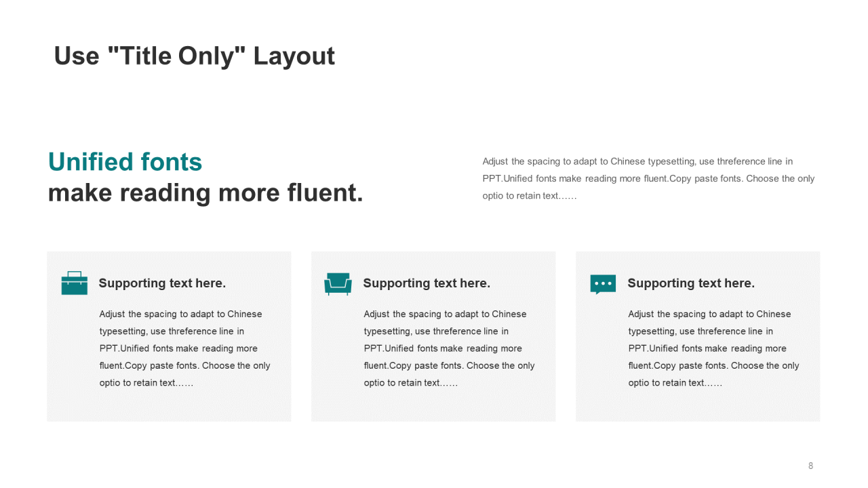868x488 pixels.
Task: Click the teal 'Unified fonts' heading
Action: click(125, 162)
